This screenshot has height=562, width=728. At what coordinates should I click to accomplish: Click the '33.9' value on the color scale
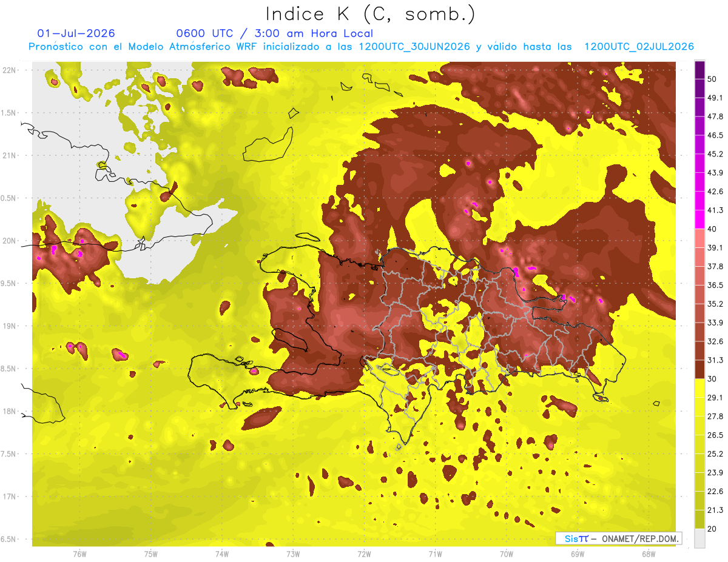[x=715, y=323]
